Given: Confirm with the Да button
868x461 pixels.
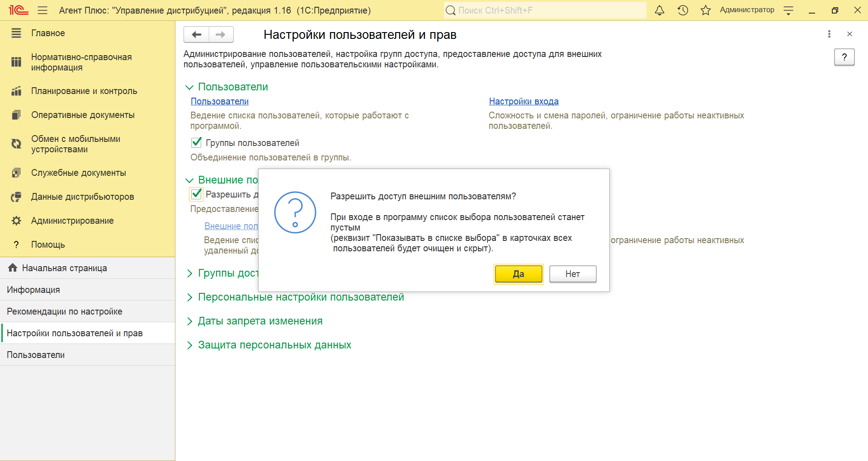Looking at the screenshot, I should (x=518, y=274).
